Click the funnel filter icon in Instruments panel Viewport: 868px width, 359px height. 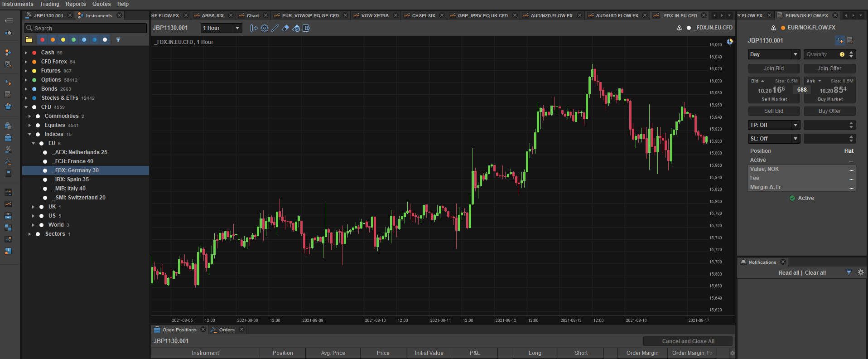point(118,40)
